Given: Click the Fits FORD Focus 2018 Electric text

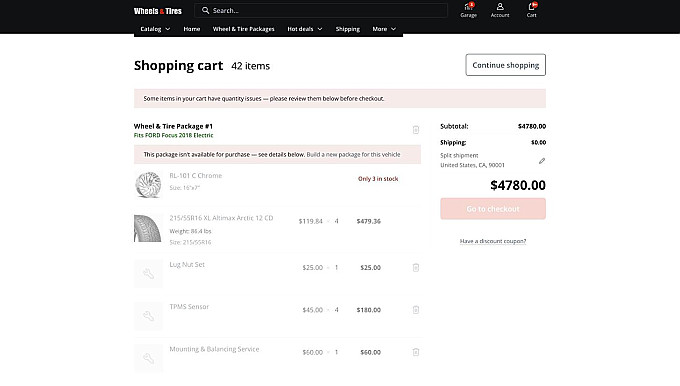Looking at the screenshot, I should (173, 135).
